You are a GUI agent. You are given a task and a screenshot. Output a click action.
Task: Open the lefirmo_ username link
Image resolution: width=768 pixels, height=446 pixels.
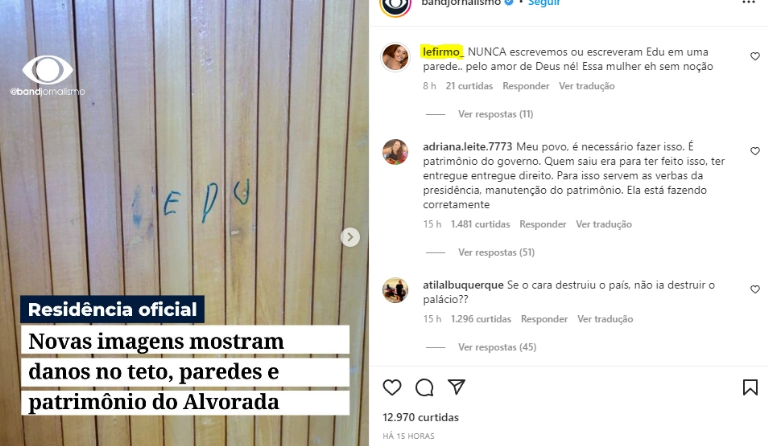point(443,52)
